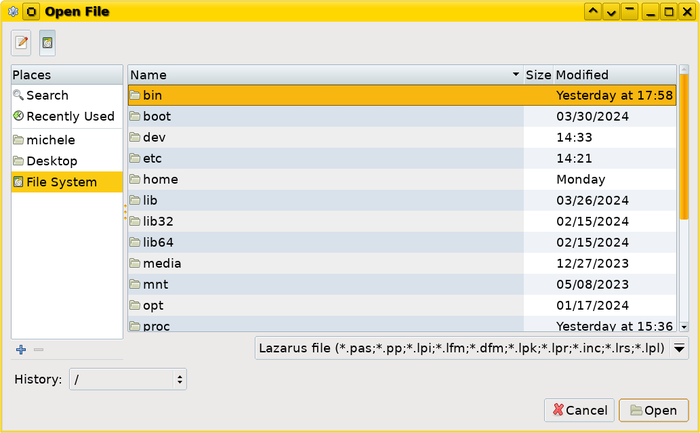Select the home folder icon
This screenshot has height=433, width=700.
[x=135, y=179]
